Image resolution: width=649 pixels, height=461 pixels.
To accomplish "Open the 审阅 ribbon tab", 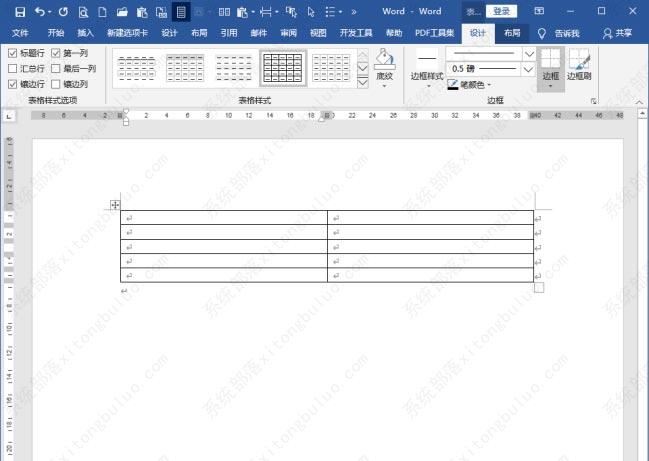I will pos(288,33).
